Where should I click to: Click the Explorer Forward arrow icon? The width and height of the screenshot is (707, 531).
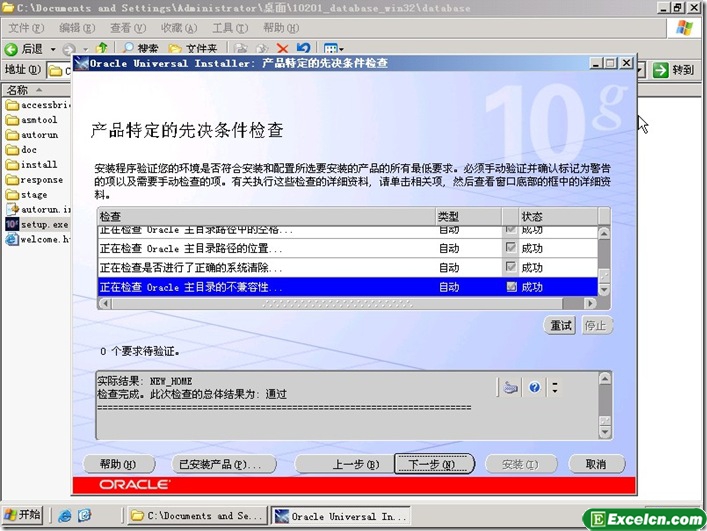[69, 49]
